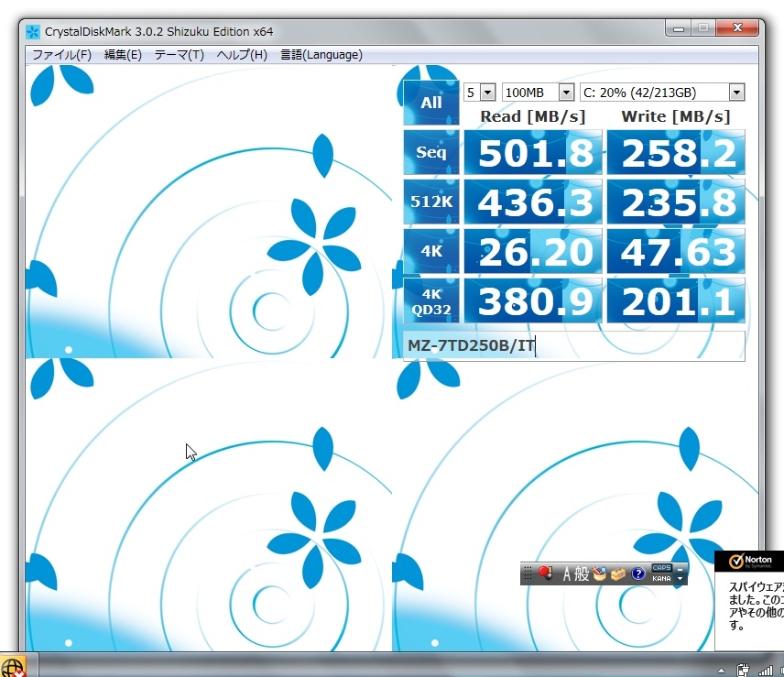Click the MZ-7TD250B/IT comment field
This screenshot has height=677, width=784.
[574, 345]
